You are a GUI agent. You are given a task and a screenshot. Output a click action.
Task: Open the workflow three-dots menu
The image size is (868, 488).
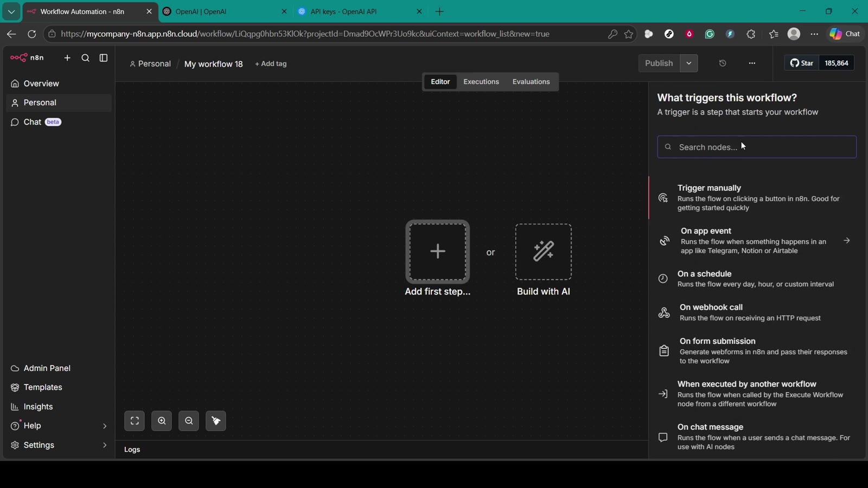coord(752,63)
